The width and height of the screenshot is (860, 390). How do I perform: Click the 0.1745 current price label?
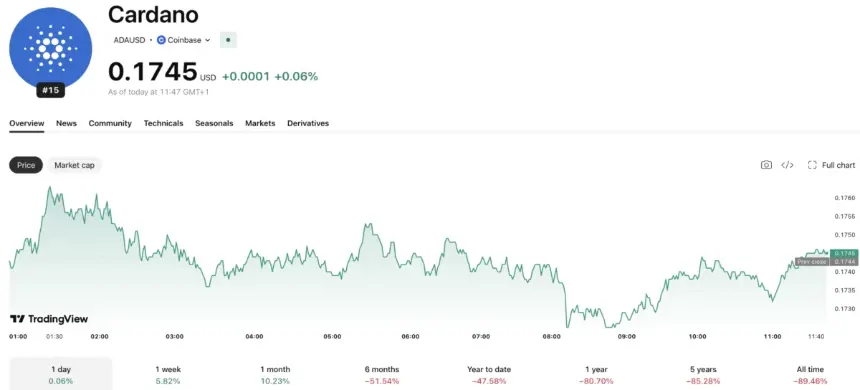[x=844, y=253]
